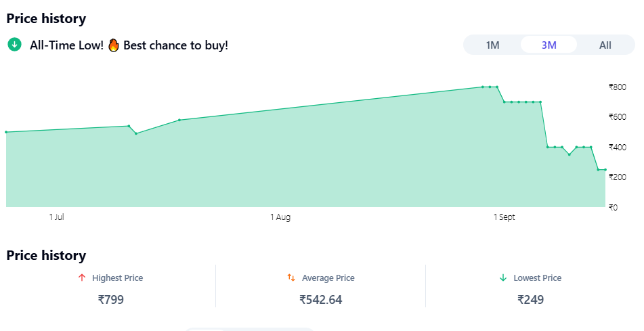Click the 1 Sept axis label

[504, 217]
